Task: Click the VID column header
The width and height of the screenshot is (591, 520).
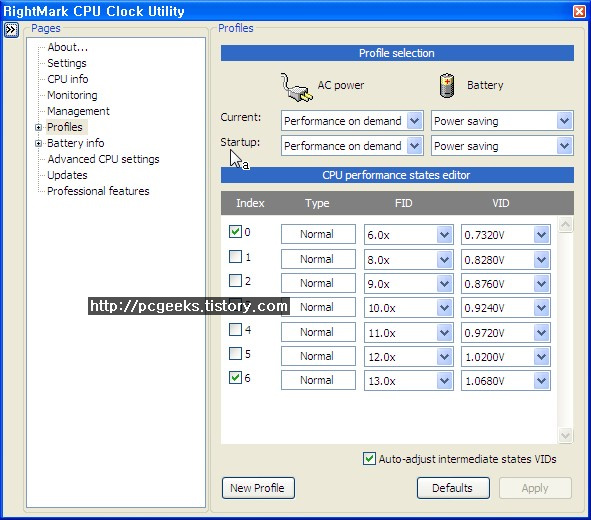Action: [x=501, y=203]
